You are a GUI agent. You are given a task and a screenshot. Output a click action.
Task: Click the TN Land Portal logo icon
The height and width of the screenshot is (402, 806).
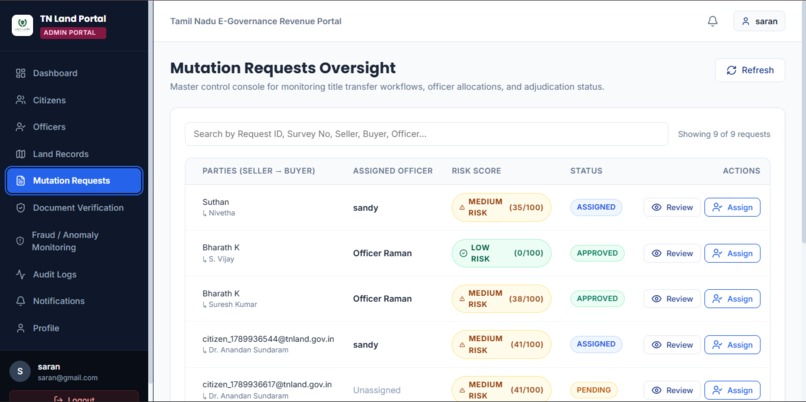pos(22,25)
